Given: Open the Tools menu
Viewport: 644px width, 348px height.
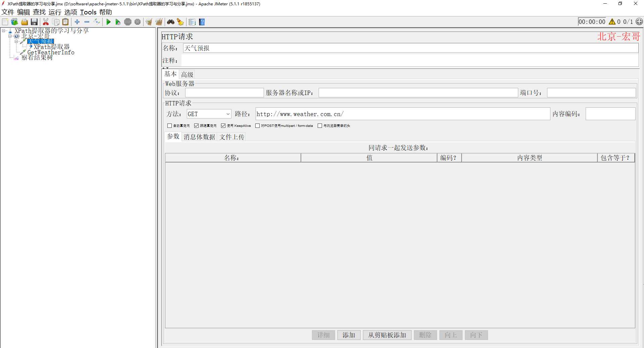Looking at the screenshot, I should 88,12.
